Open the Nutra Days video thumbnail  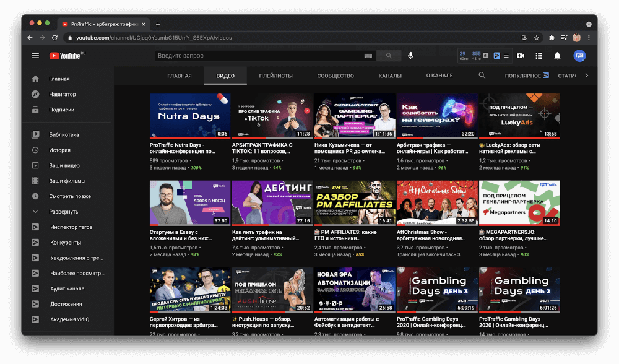coord(190,116)
